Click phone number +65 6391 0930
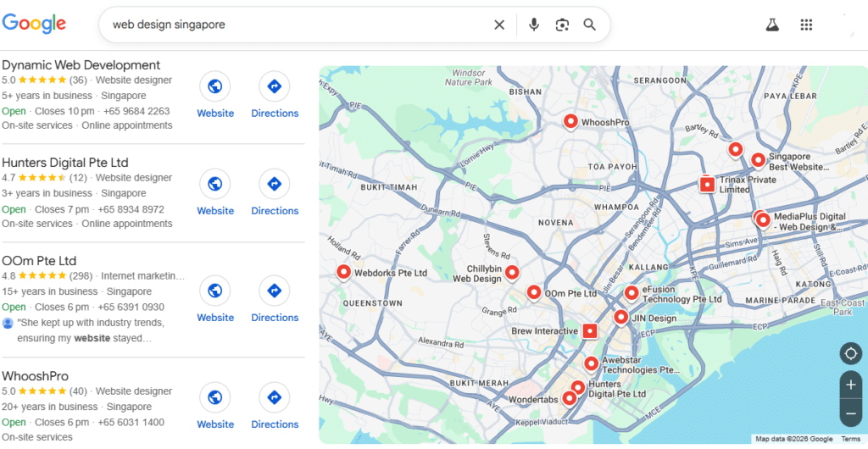Viewport: 868px width, 449px height. tap(131, 307)
